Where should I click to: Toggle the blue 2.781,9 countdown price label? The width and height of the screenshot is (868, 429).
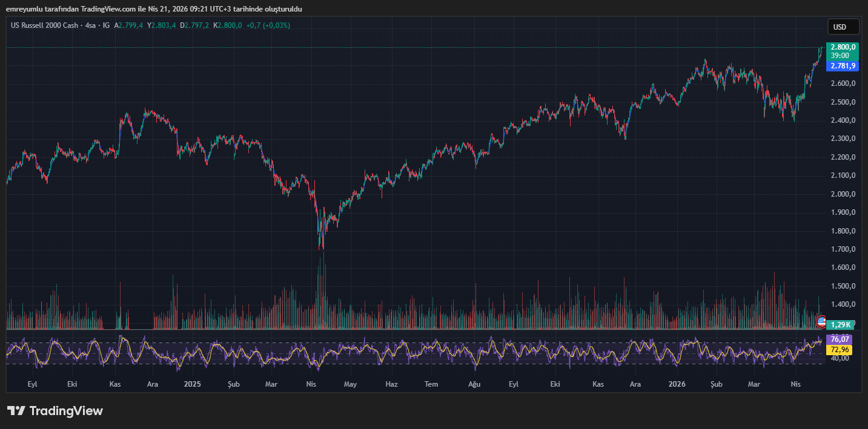[x=842, y=66]
